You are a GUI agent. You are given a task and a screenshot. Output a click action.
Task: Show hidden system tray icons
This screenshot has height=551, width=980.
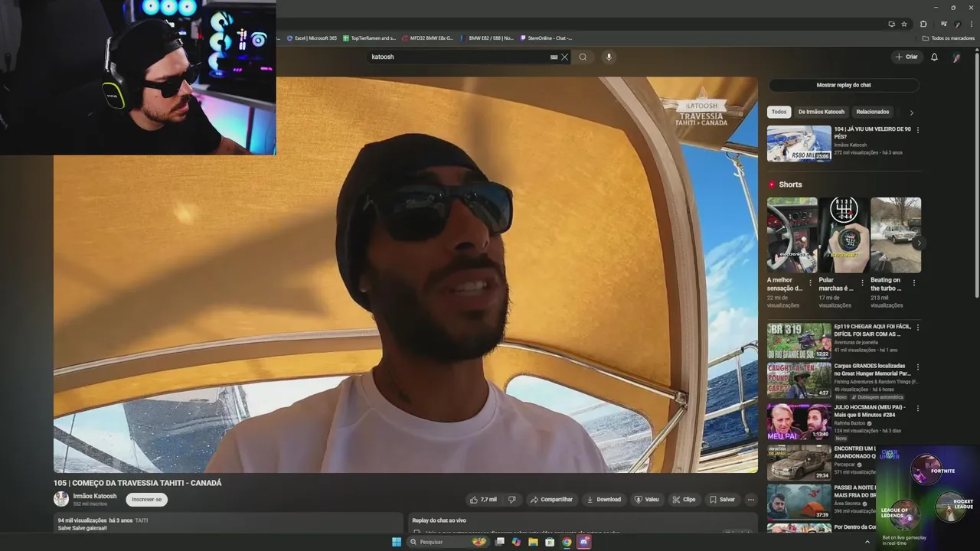click(867, 542)
